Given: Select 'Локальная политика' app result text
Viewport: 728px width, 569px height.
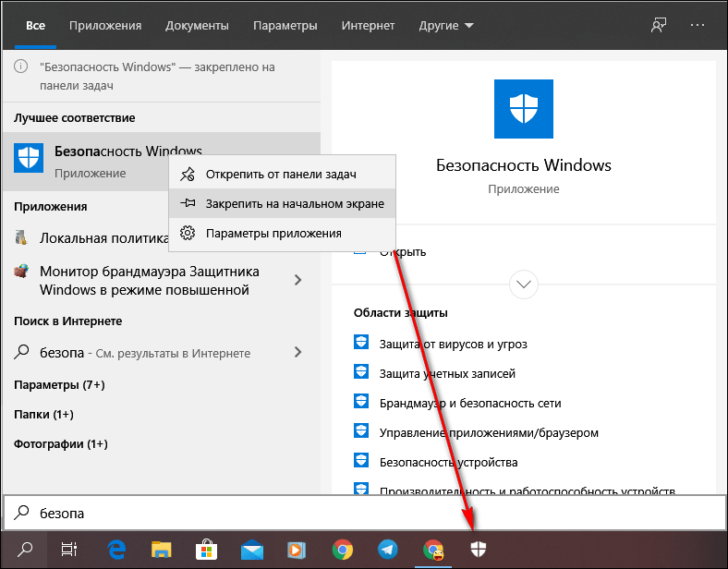Looking at the screenshot, I should pos(104,238).
